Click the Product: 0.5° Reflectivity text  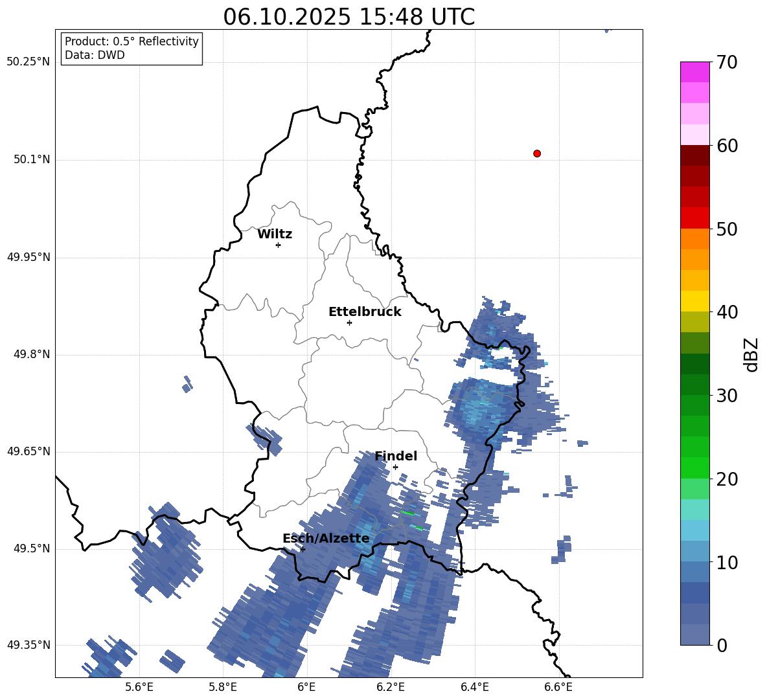point(132,41)
